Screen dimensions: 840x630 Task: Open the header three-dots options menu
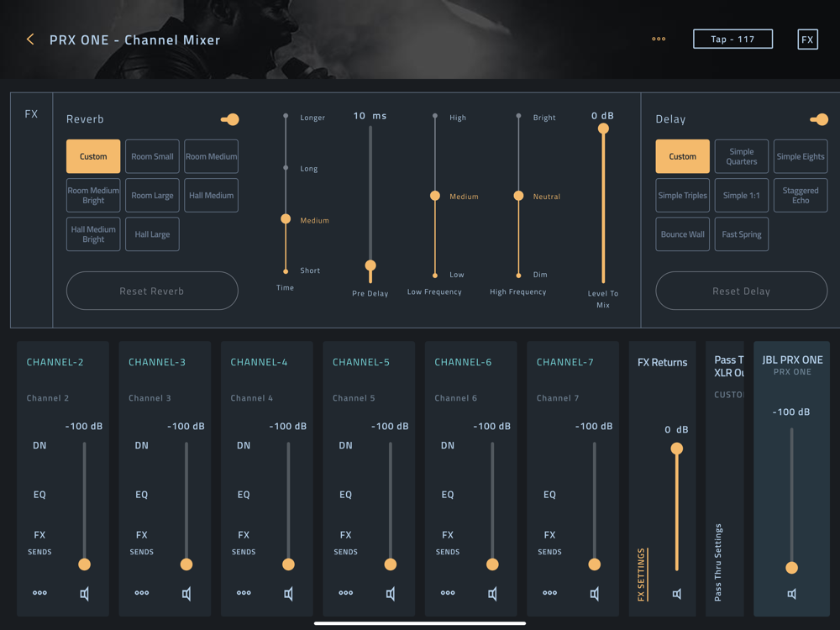(x=659, y=39)
